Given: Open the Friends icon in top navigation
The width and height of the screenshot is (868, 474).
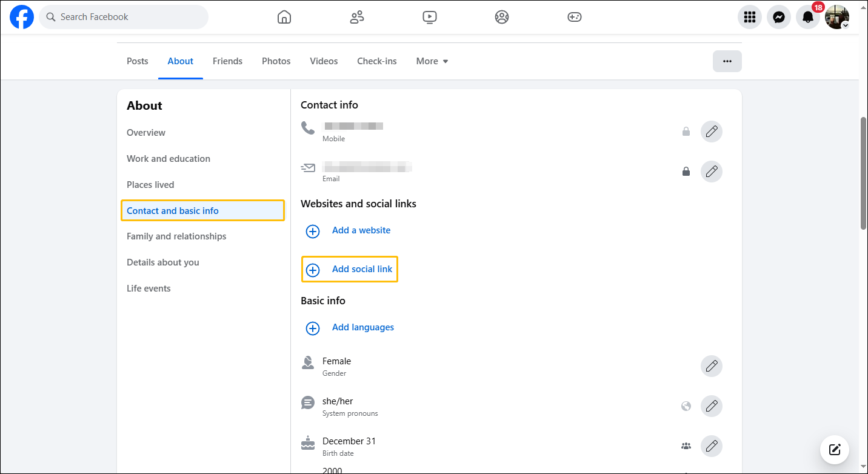Looking at the screenshot, I should click(357, 17).
